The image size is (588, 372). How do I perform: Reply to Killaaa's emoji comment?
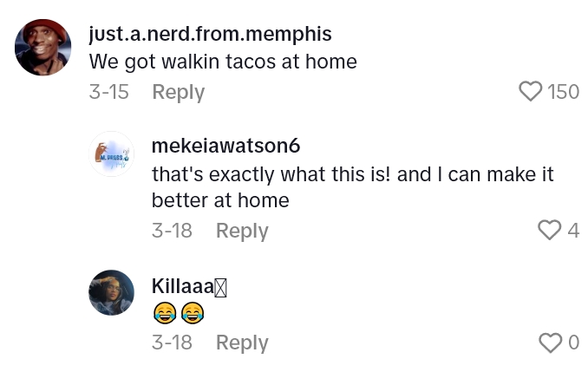(x=242, y=343)
